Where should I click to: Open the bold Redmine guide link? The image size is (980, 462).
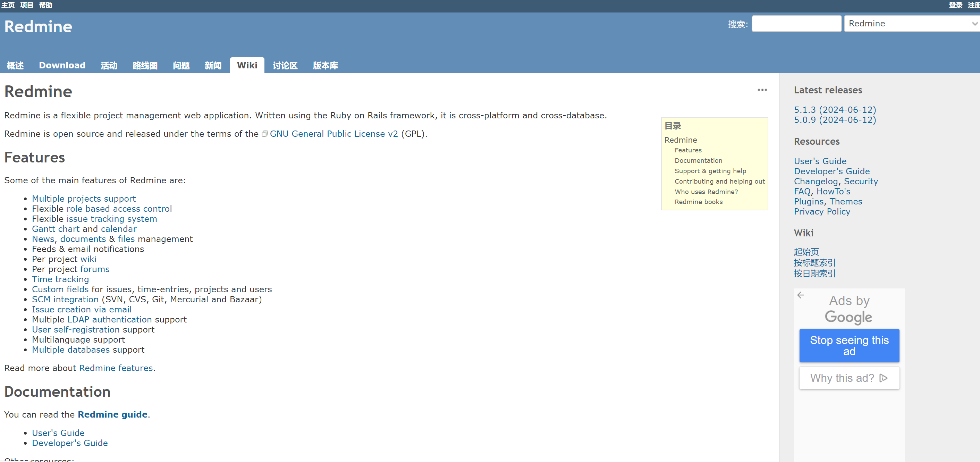point(112,414)
